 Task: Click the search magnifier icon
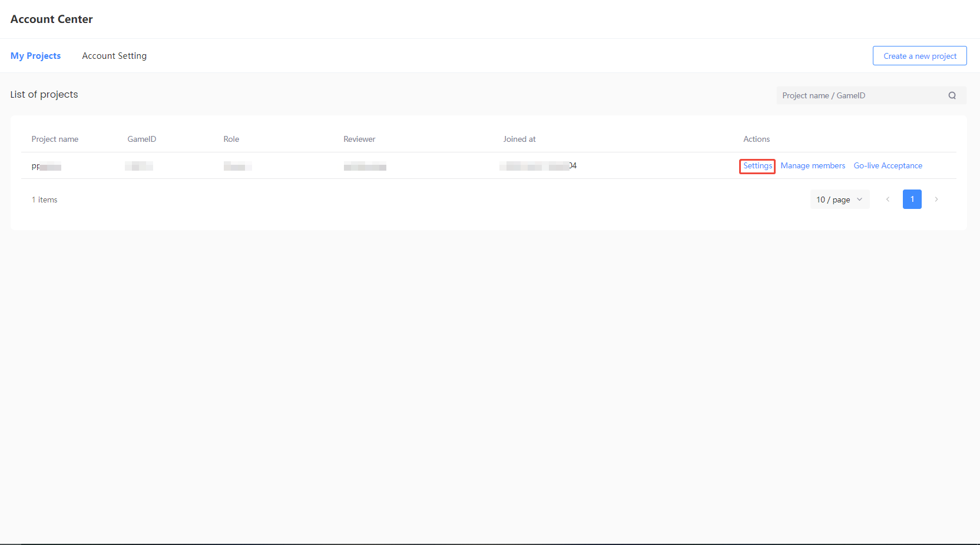point(952,95)
